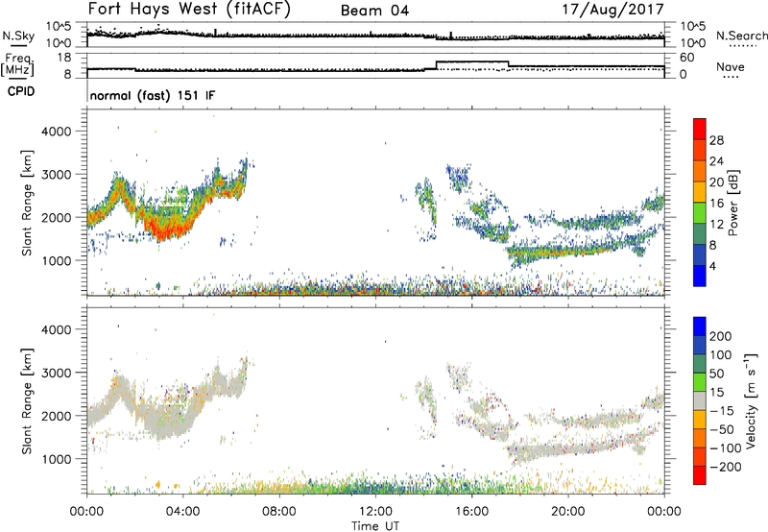Click the 'Freq. [MHz]' axis label
The width and height of the screenshot is (768, 532).
point(18,65)
